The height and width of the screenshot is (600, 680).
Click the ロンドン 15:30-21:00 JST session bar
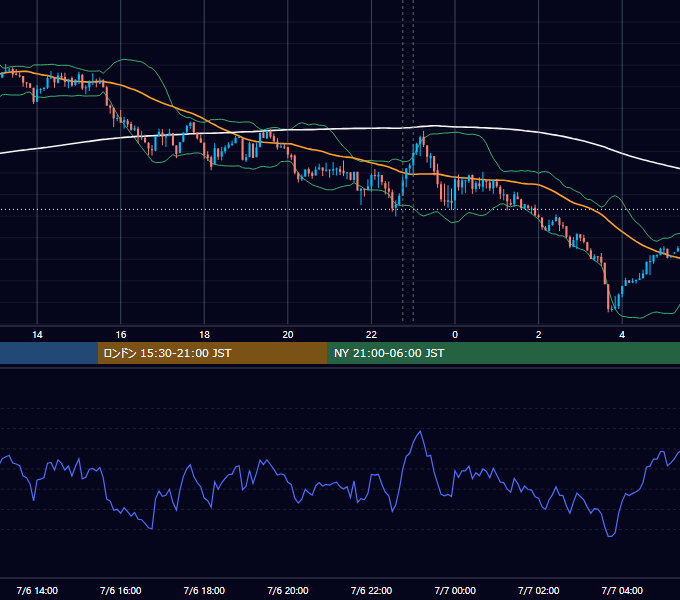point(212,353)
